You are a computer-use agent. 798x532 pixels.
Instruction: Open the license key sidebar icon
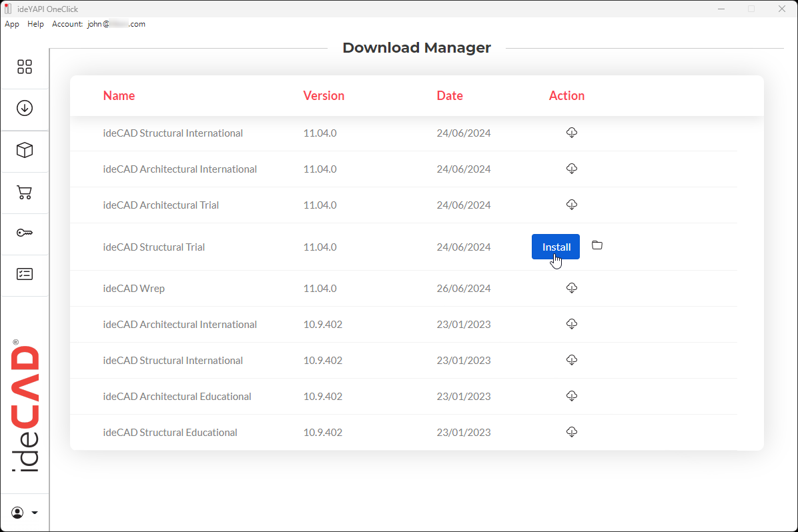(25, 233)
